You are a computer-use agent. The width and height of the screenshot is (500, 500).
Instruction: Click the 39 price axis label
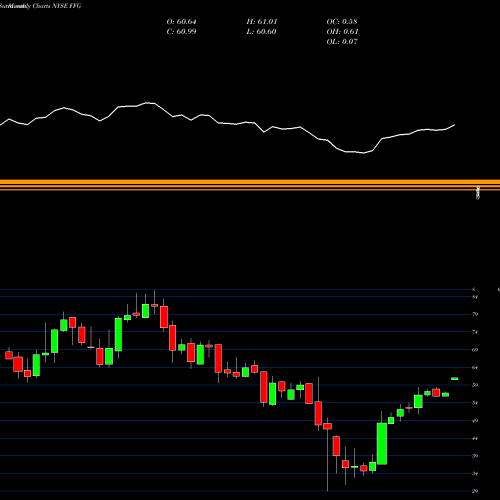[475, 456]
